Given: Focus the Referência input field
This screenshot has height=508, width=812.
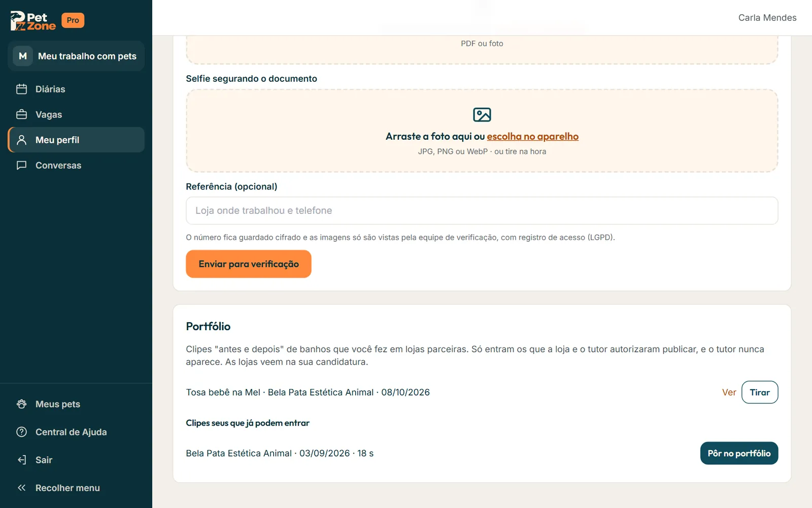Looking at the screenshot, I should click(482, 210).
